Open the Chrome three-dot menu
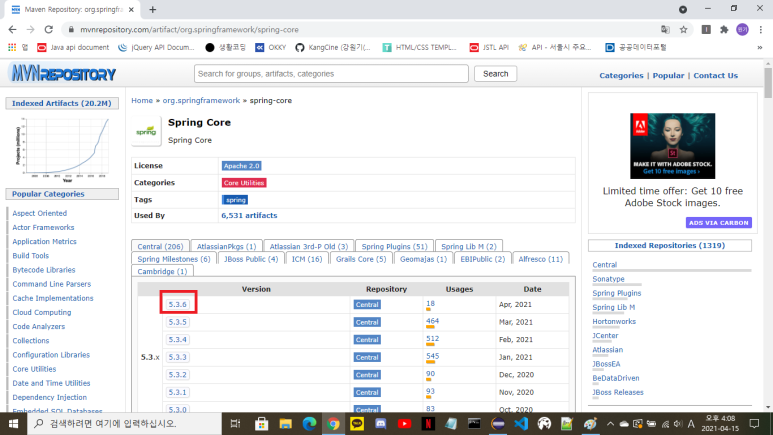 761,30
